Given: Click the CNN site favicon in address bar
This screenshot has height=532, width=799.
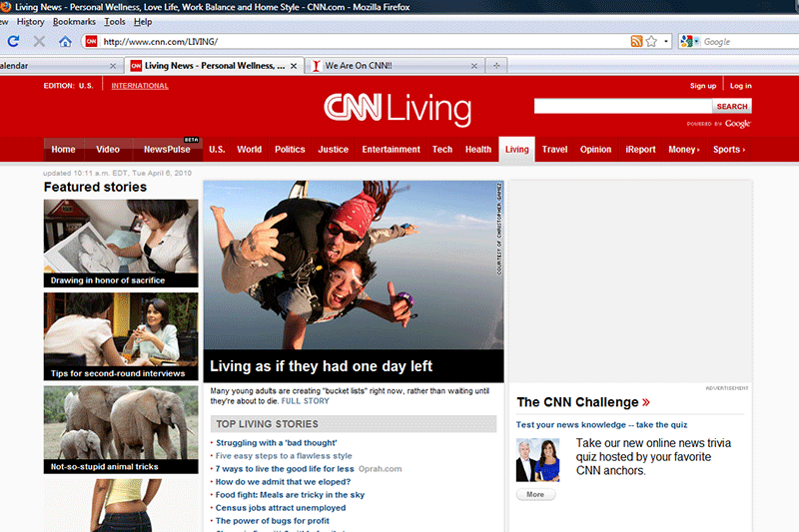Looking at the screenshot, I should tap(91, 41).
